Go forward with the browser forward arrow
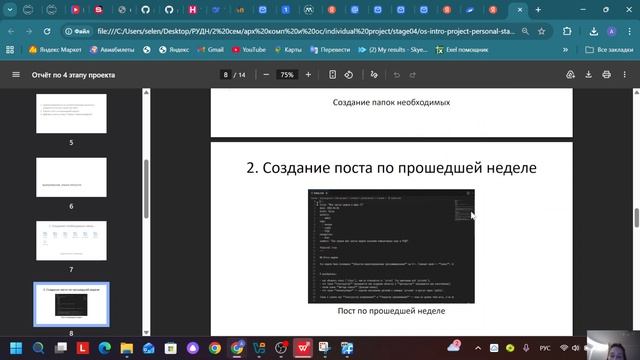640x360 pixels. (29, 31)
